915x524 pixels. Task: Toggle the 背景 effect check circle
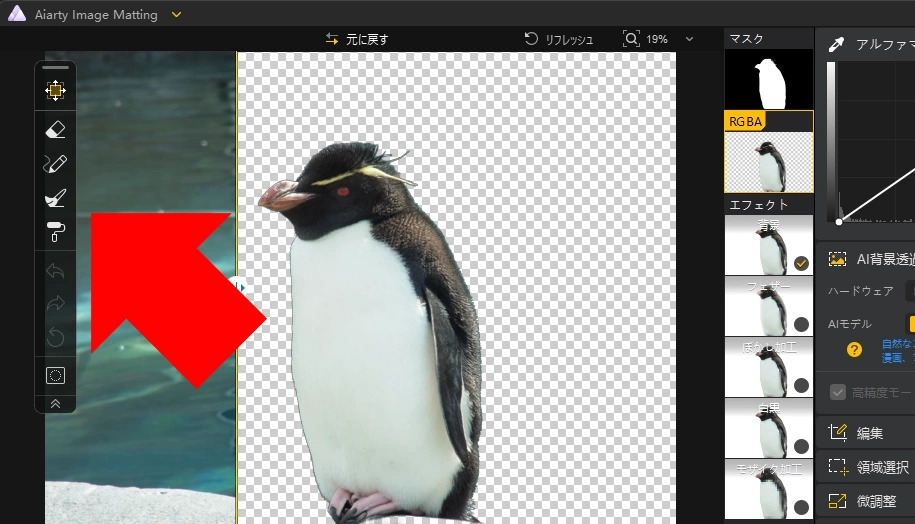point(801,264)
